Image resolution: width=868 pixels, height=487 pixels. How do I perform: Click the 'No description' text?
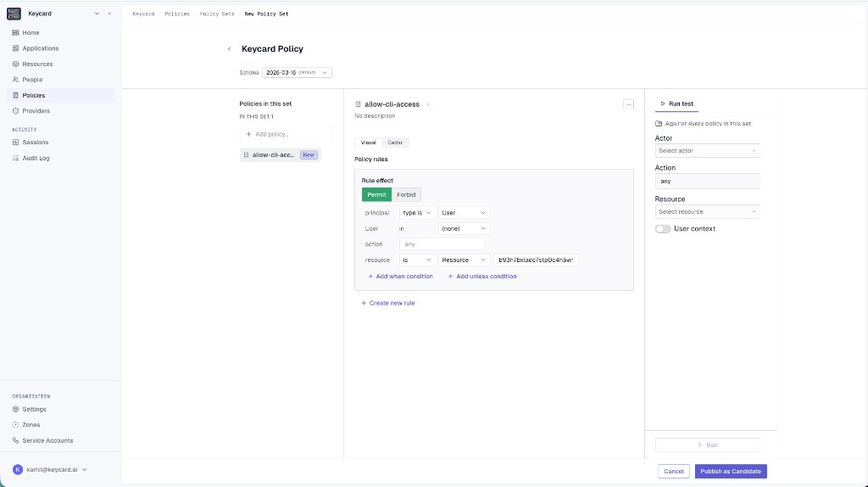tap(375, 115)
